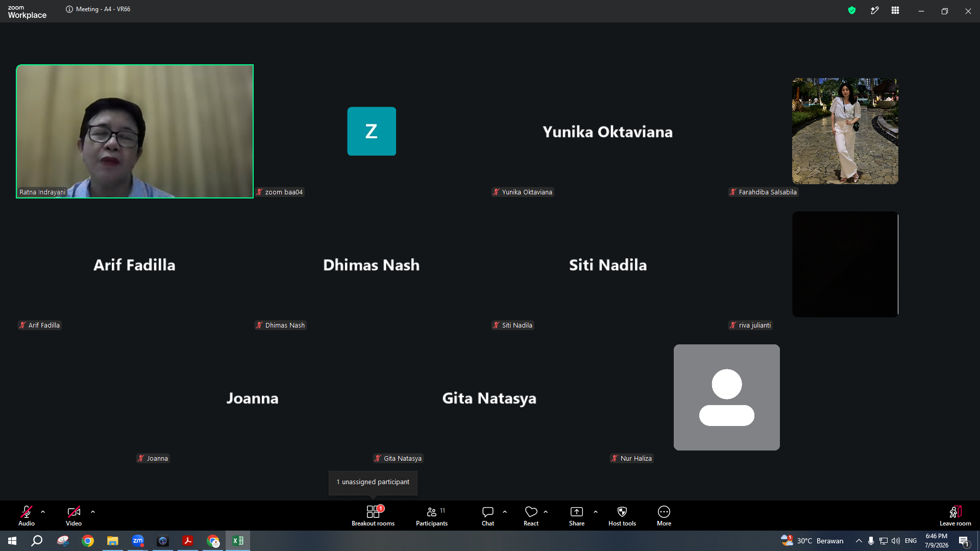Open the Participants list
980x551 pixels.
(x=432, y=515)
